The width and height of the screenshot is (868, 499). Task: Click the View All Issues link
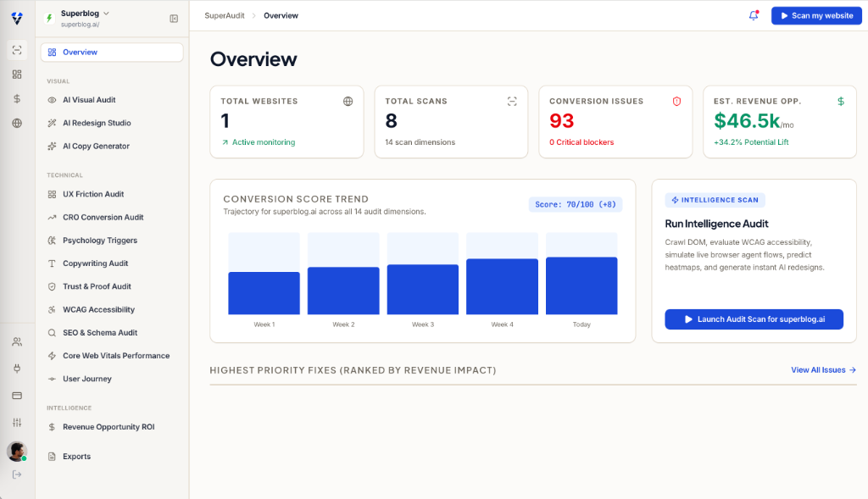pyautogui.click(x=824, y=370)
